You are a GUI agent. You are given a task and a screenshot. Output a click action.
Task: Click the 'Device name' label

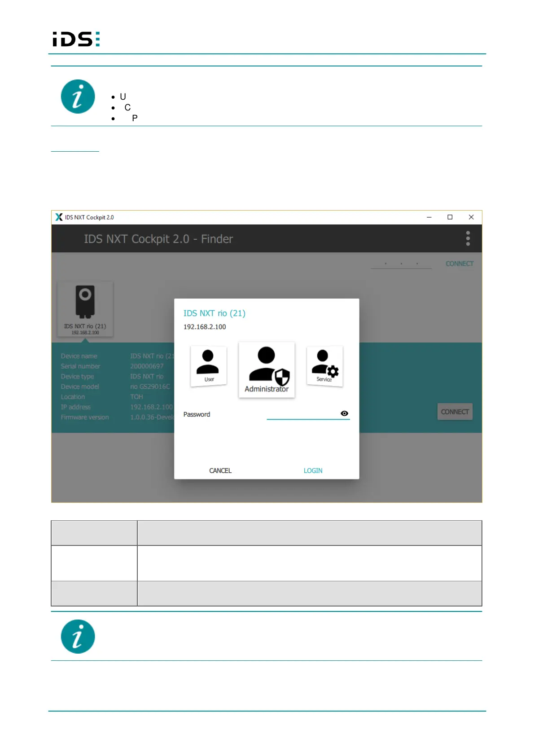[79, 356]
